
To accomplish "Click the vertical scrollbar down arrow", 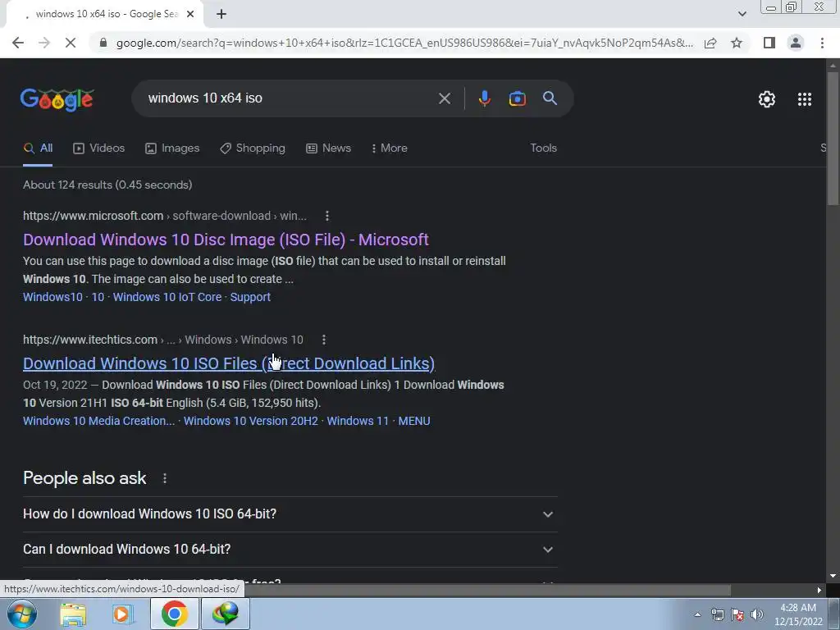I will [832, 577].
